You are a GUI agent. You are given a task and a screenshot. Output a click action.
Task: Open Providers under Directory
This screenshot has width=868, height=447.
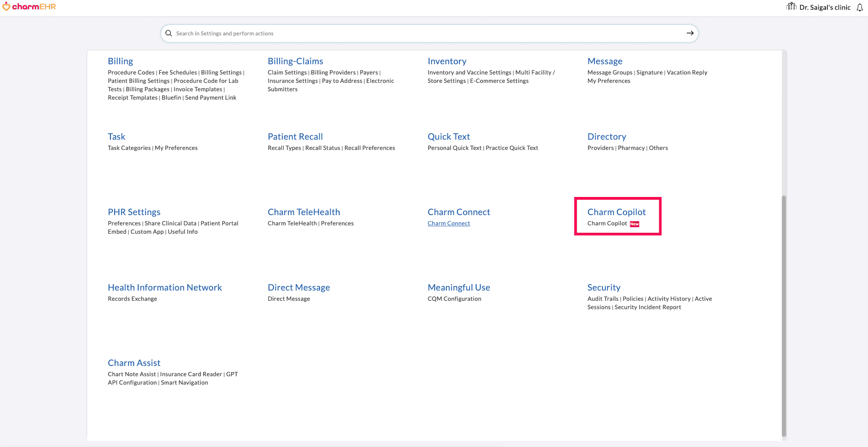[601, 148]
